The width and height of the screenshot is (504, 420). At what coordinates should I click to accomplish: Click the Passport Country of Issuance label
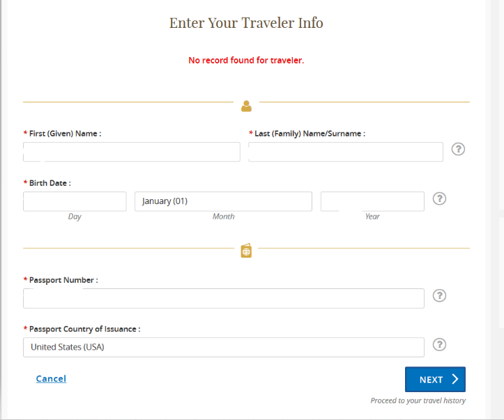pos(85,329)
